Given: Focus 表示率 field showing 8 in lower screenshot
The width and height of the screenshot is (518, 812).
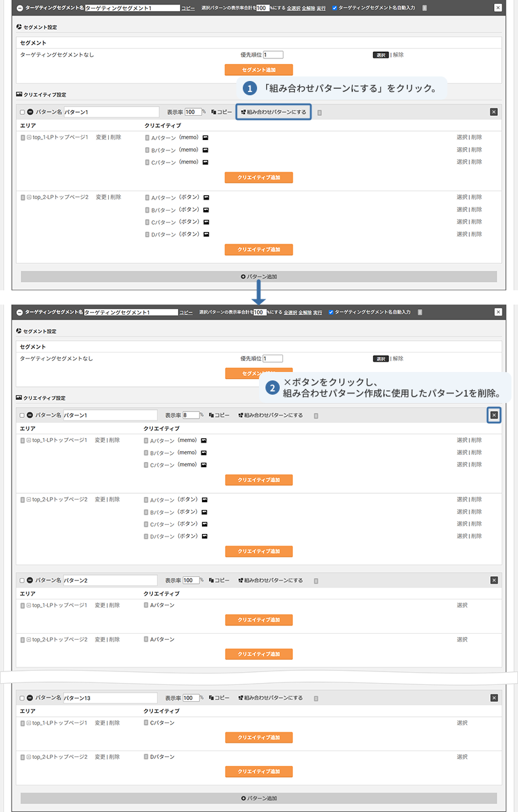Looking at the screenshot, I should pos(191,415).
